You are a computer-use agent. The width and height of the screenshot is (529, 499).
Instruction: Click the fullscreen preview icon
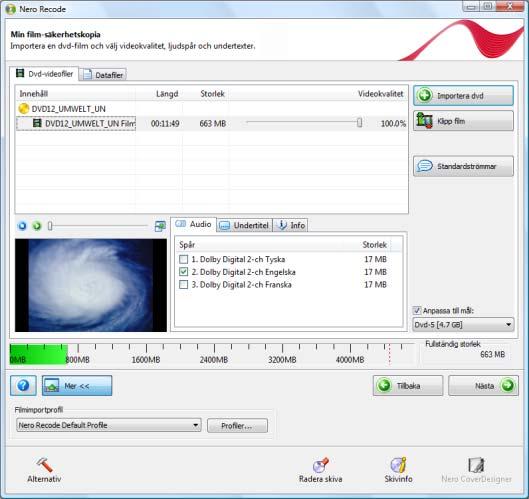pyautogui.click(x=160, y=226)
